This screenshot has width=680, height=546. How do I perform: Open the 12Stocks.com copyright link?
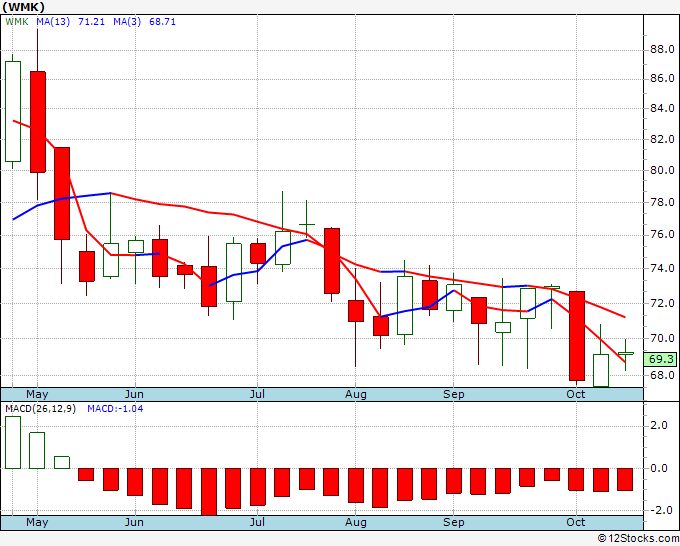[638, 539]
